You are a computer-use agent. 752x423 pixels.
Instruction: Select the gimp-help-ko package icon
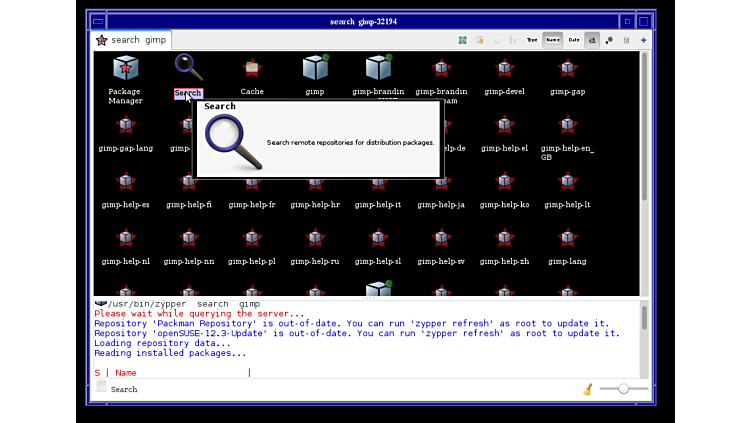(x=505, y=182)
